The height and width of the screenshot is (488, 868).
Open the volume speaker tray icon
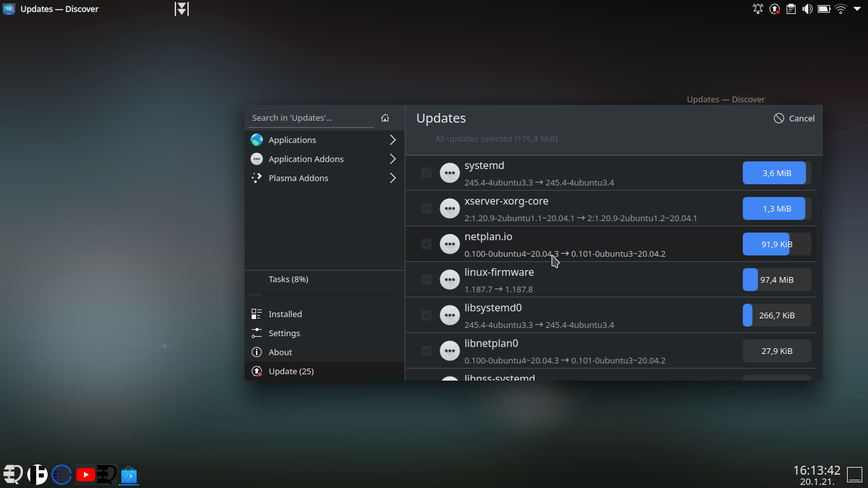808,9
